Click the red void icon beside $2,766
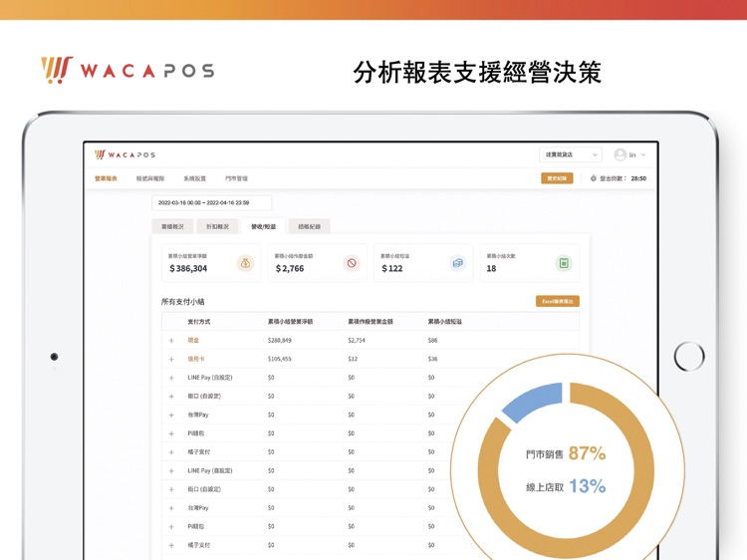This screenshot has width=747, height=560. click(x=352, y=263)
